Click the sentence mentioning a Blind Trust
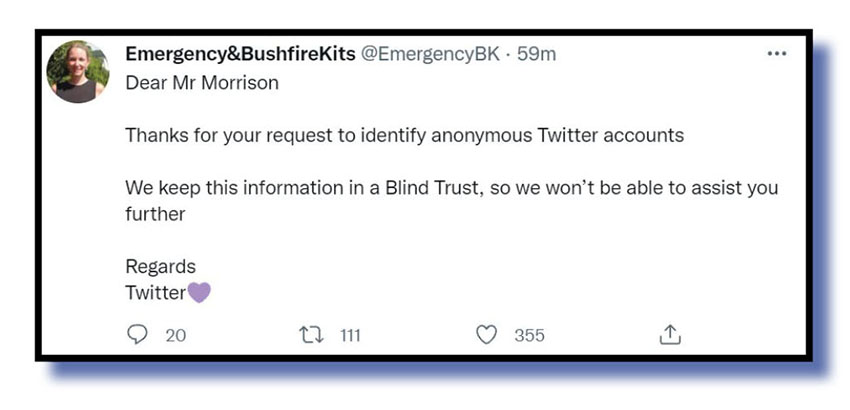This screenshot has width=850, height=410. 451,187
